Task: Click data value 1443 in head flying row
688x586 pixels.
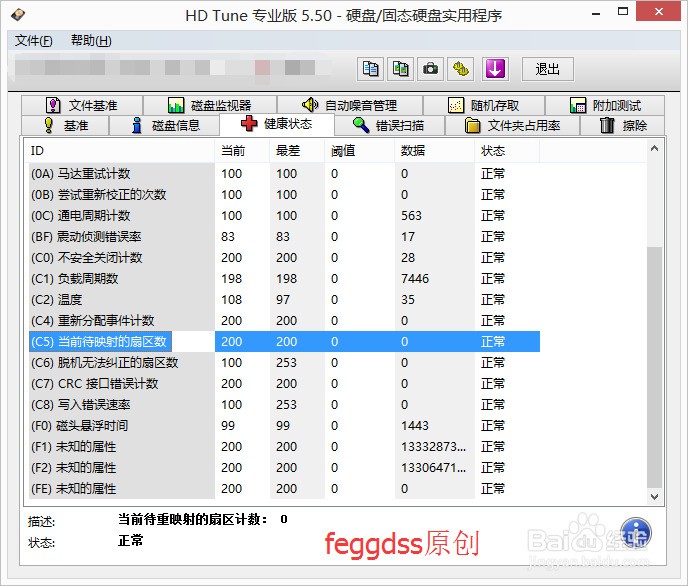Action: [x=415, y=426]
